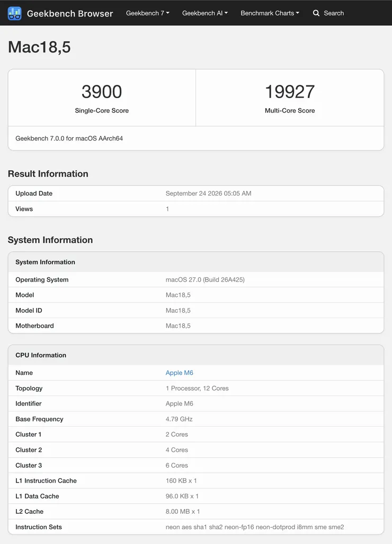Select the 96.0 KB x 1 value
Viewport: 392px width, 544px height.
tap(182, 496)
